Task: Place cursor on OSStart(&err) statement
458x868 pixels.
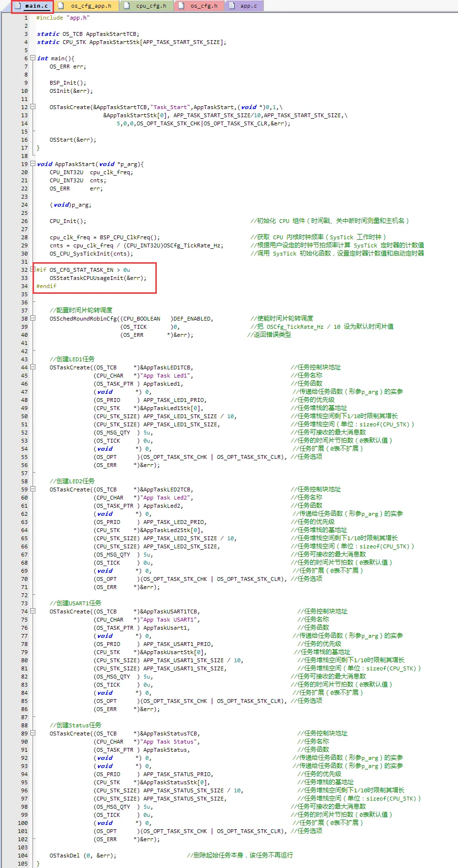Action: point(73,140)
